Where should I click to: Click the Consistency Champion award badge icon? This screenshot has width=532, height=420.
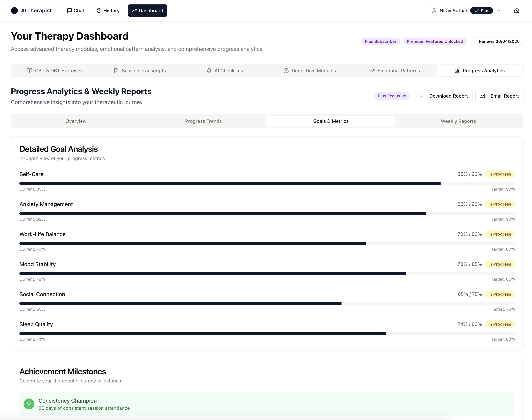(29, 404)
